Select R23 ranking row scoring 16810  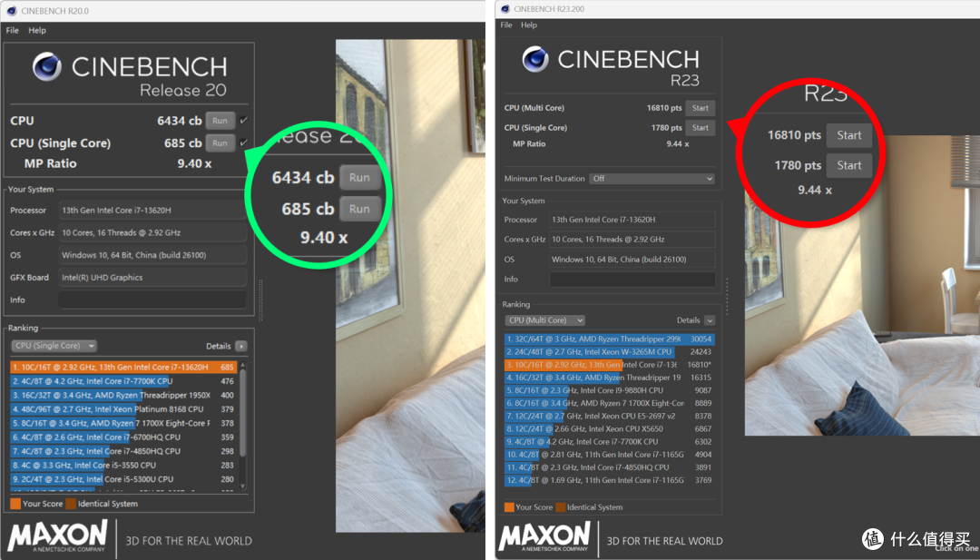coord(610,365)
